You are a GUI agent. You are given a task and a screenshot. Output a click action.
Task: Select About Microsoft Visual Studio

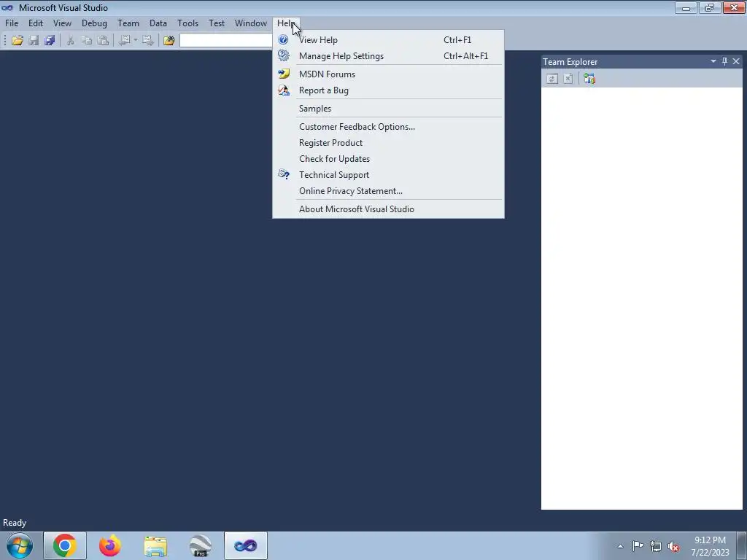(x=388, y=209)
